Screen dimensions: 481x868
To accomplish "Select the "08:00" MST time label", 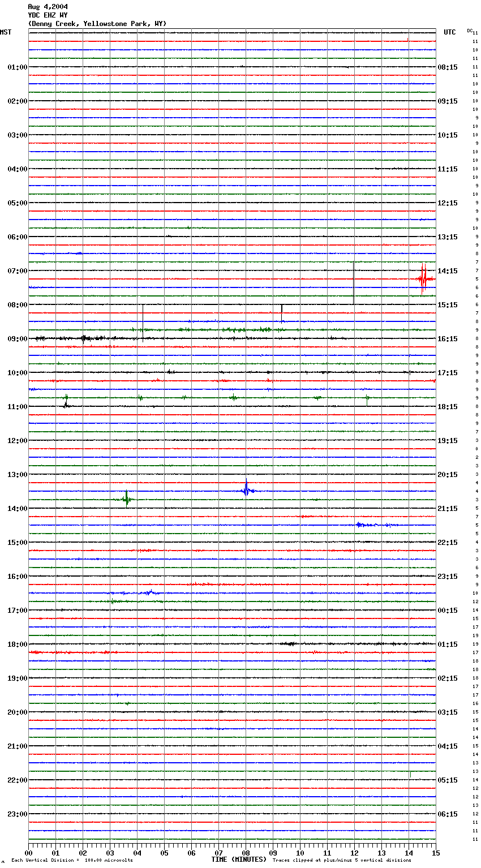I will click(x=18, y=305).
